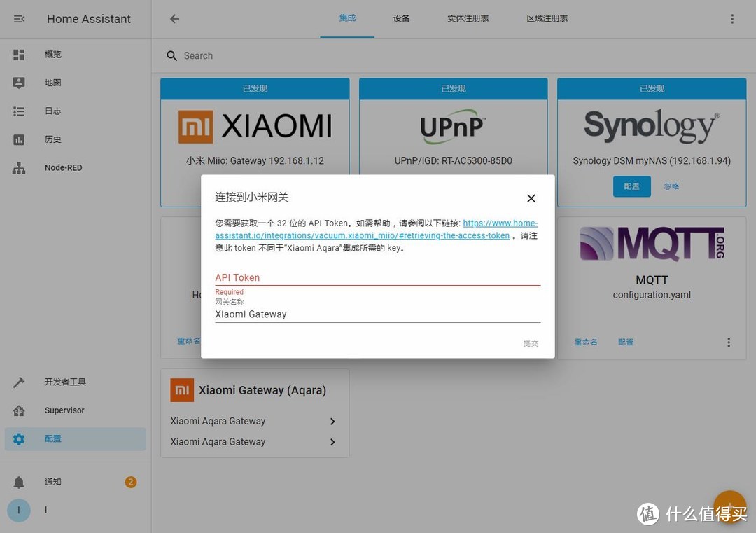
Task: Click the configuration.yaml text
Action: pyautogui.click(x=652, y=295)
